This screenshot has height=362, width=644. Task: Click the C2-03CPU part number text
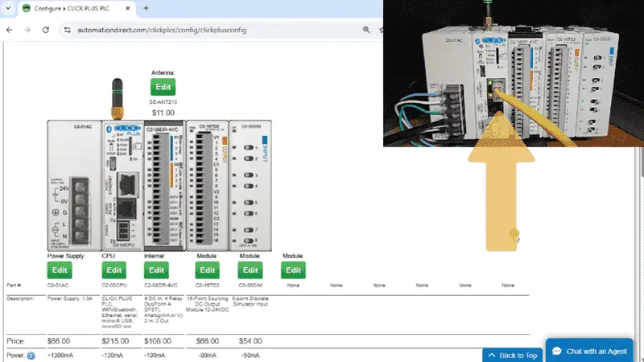[114, 286]
